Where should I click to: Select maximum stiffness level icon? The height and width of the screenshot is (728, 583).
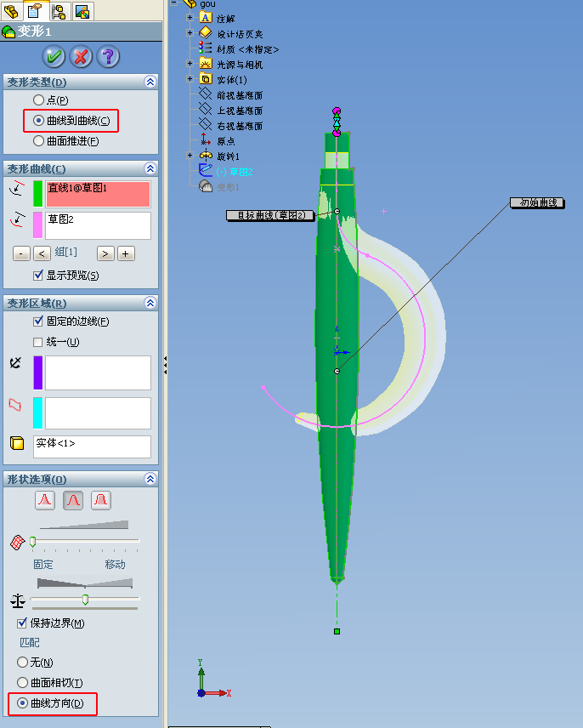pyautogui.click(x=101, y=500)
